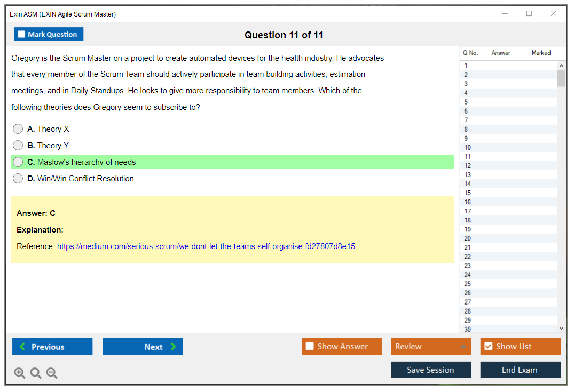Screen dimensions: 574x392
Task: Pick option D Win/Win Conflict Resolution
Action: click(18, 179)
